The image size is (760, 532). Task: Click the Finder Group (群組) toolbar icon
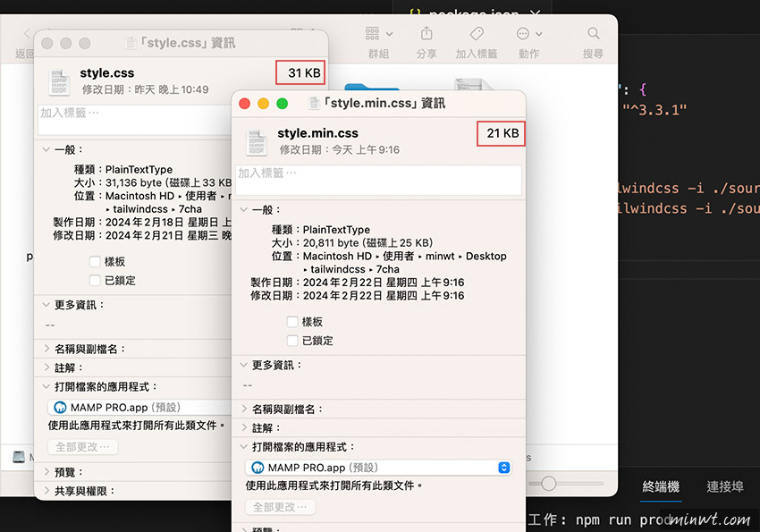(x=372, y=33)
